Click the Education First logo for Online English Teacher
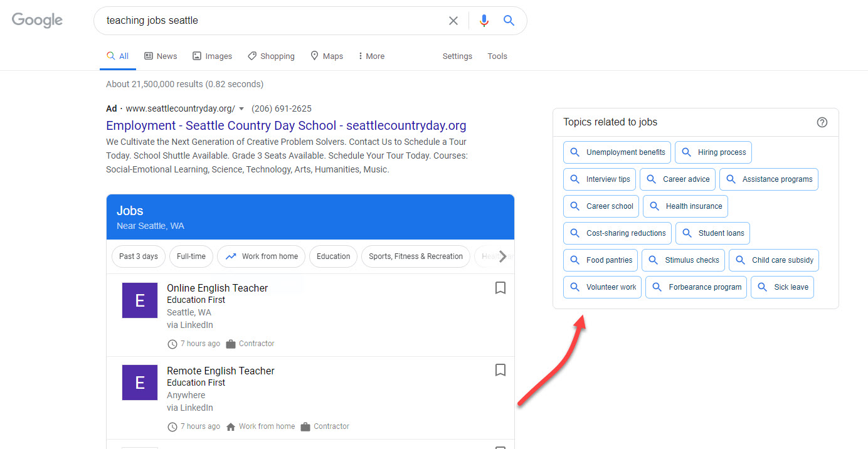The width and height of the screenshot is (868, 449). coord(140,300)
